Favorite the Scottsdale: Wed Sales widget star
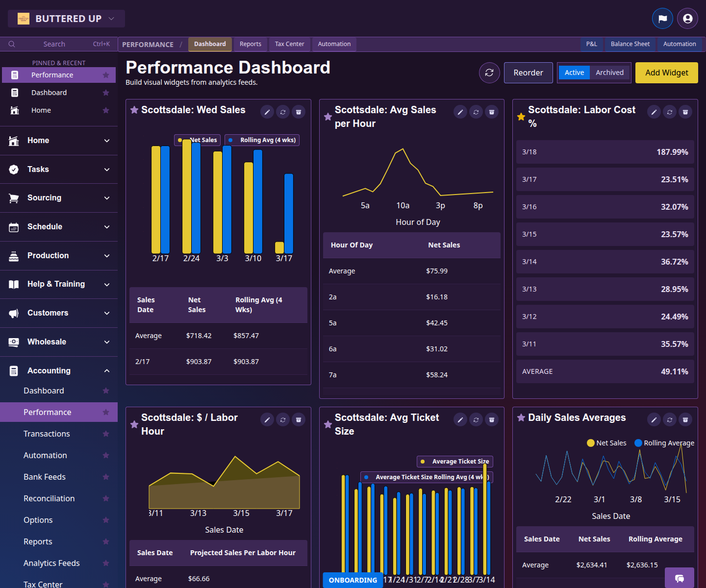This screenshot has width=706, height=588. 134,110
